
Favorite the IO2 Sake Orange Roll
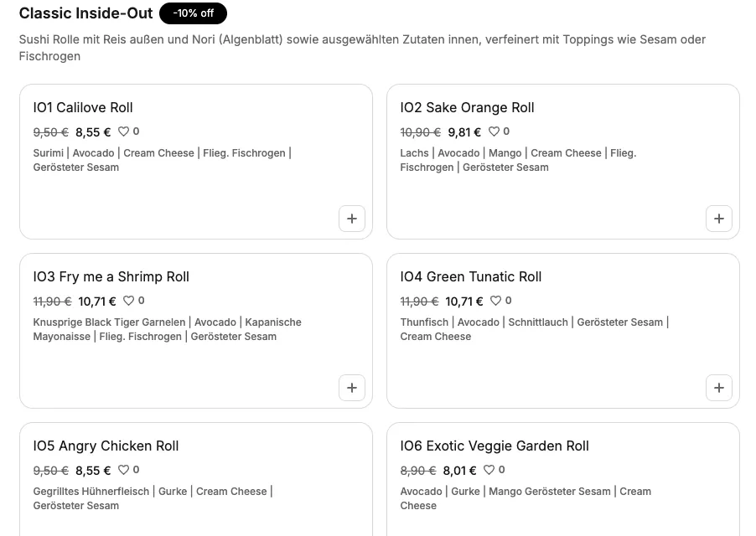coord(495,131)
